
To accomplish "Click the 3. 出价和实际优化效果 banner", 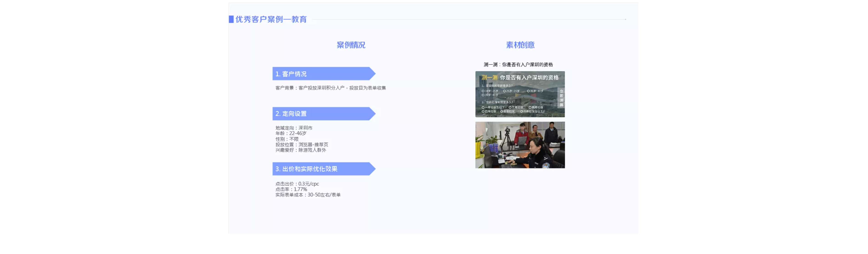I will tap(324, 169).
